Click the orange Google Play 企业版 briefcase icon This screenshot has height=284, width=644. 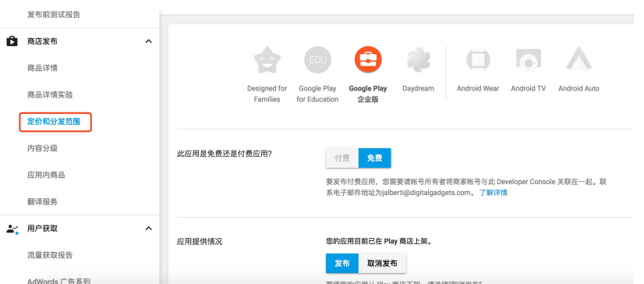[368, 60]
